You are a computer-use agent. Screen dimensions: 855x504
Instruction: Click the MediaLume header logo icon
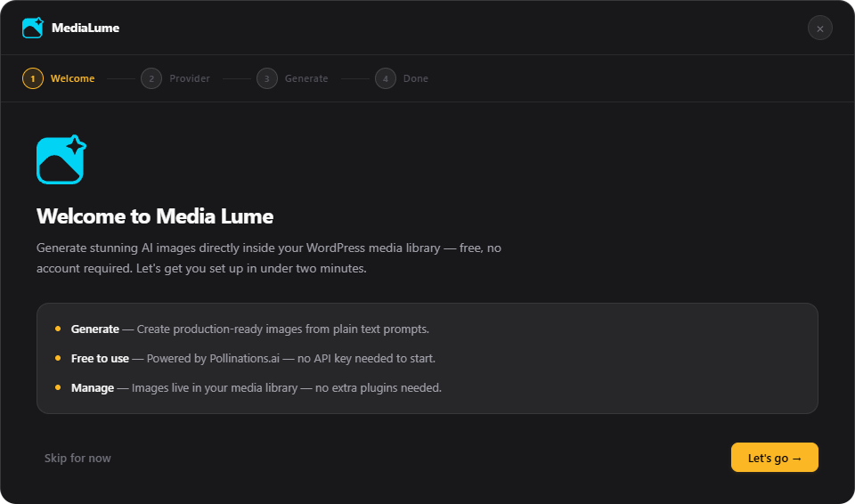click(x=33, y=28)
